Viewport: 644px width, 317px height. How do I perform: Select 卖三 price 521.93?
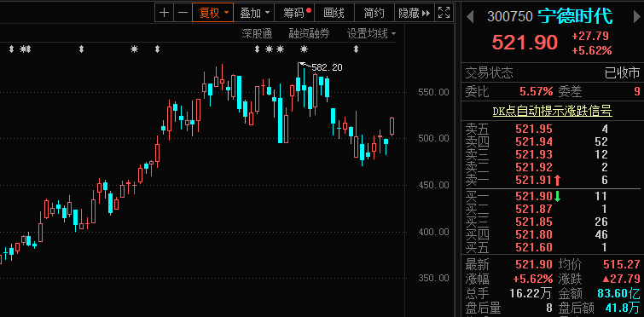pyautogui.click(x=534, y=154)
